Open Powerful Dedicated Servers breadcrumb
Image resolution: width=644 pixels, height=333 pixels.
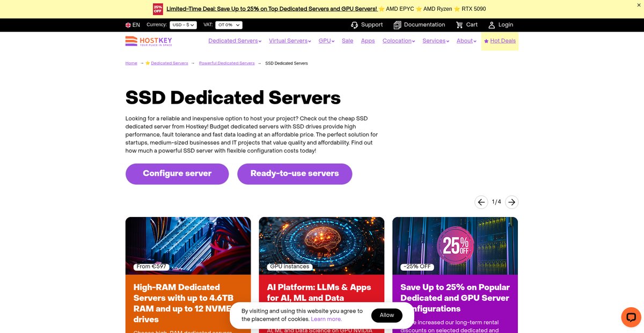click(227, 63)
